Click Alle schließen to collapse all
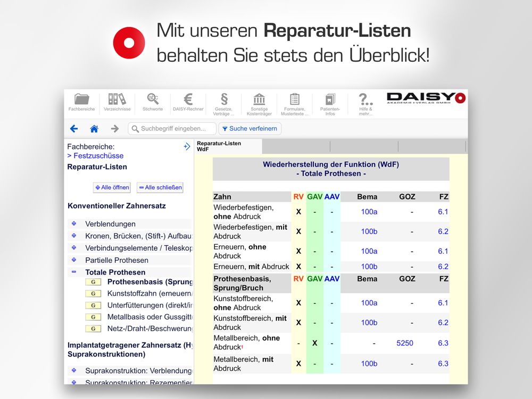 [x=160, y=187]
